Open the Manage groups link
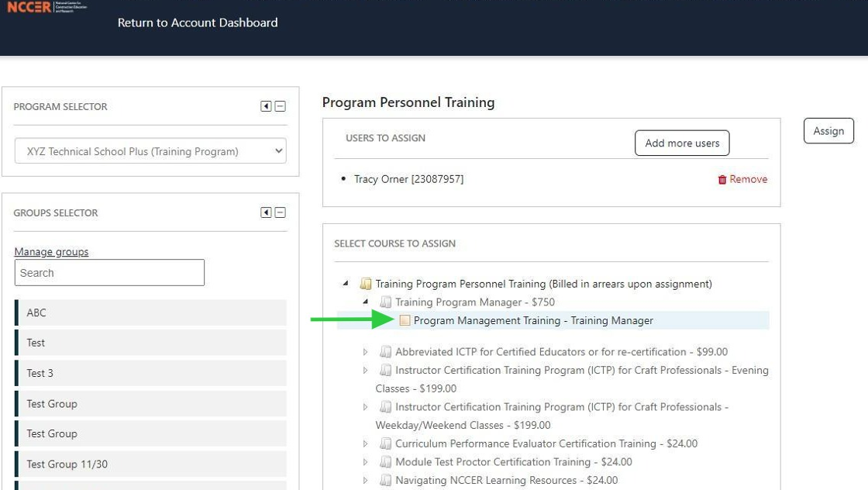The image size is (868, 490). point(51,251)
